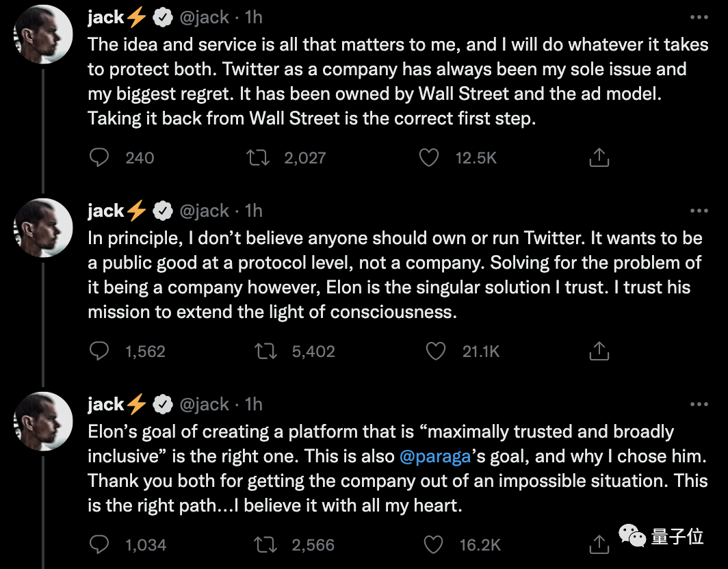This screenshot has height=569, width=728.
Task: Like the tweet with 21.1K likes
Action: point(435,352)
